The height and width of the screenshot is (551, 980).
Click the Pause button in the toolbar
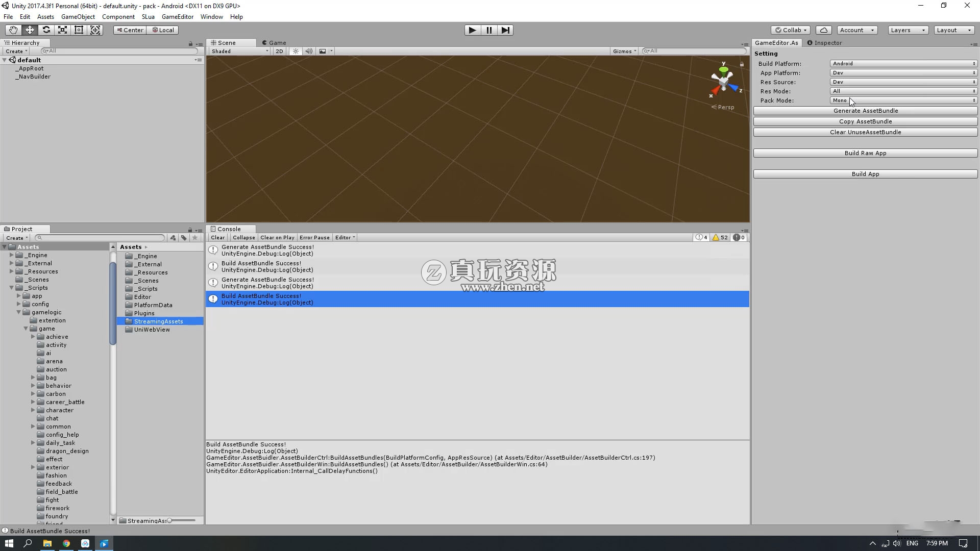[489, 30]
